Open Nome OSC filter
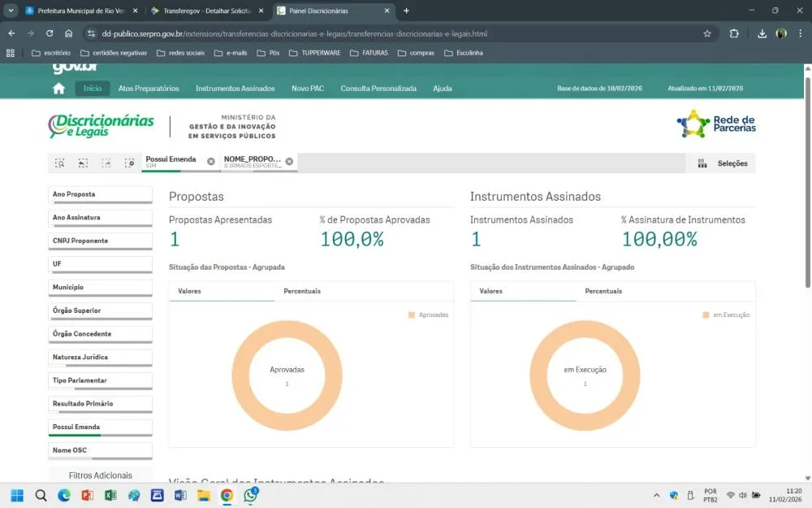 click(100, 451)
